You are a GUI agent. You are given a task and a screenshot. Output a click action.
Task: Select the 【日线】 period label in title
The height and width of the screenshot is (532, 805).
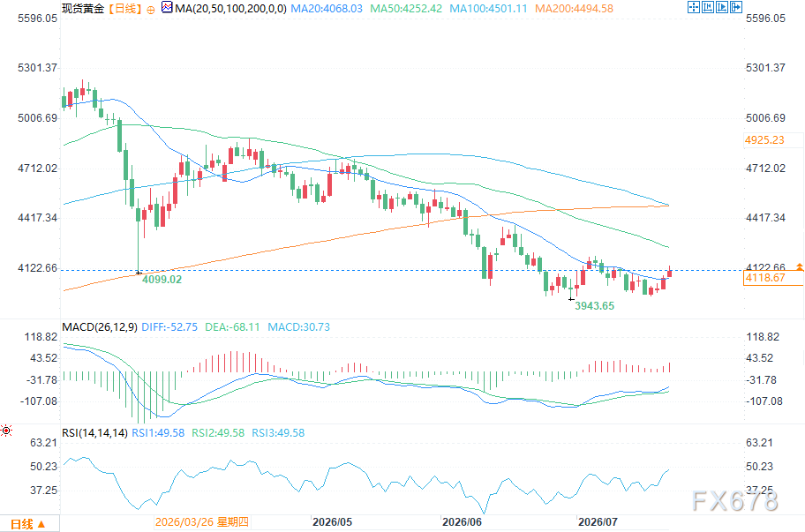pyautogui.click(x=124, y=8)
